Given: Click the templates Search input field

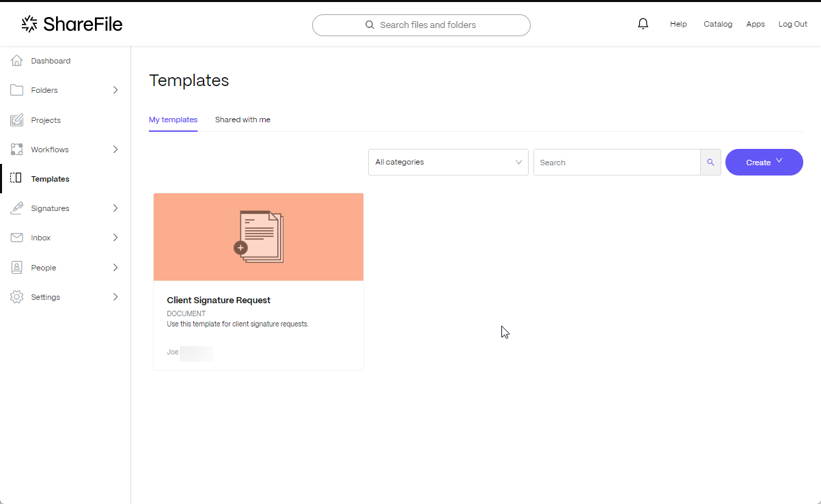Looking at the screenshot, I should (x=617, y=163).
